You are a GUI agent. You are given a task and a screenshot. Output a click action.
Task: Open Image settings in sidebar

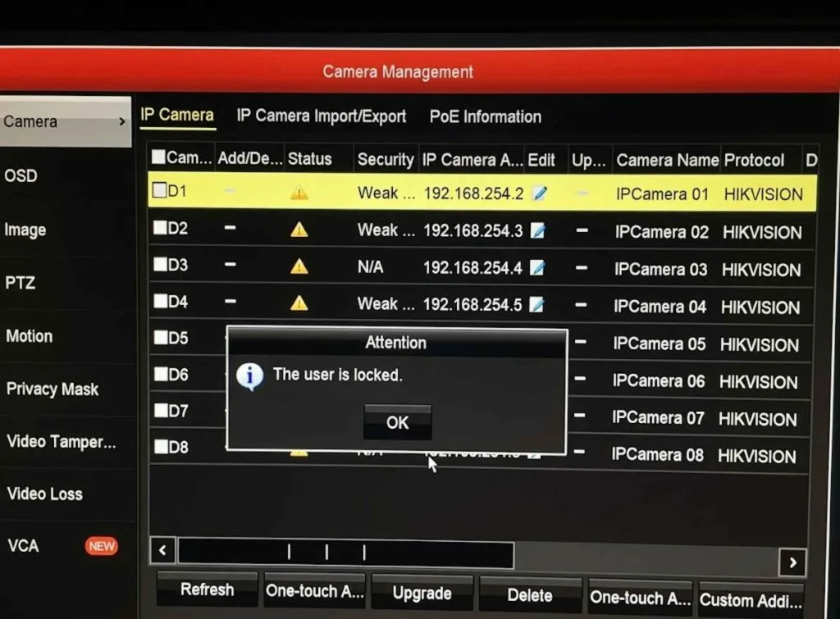(25, 230)
